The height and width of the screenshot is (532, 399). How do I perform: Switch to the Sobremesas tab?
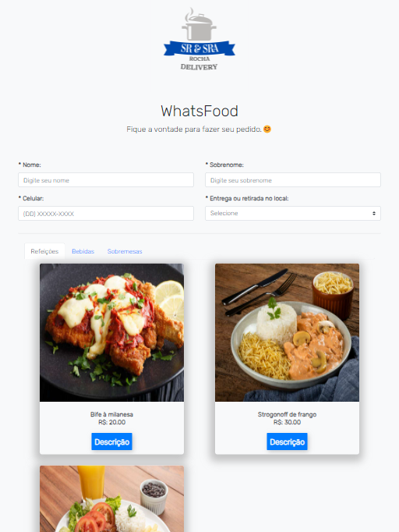[x=125, y=251]
